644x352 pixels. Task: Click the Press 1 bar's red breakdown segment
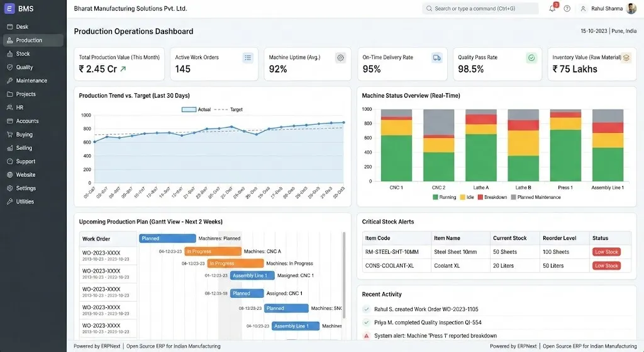pos(565,115)
